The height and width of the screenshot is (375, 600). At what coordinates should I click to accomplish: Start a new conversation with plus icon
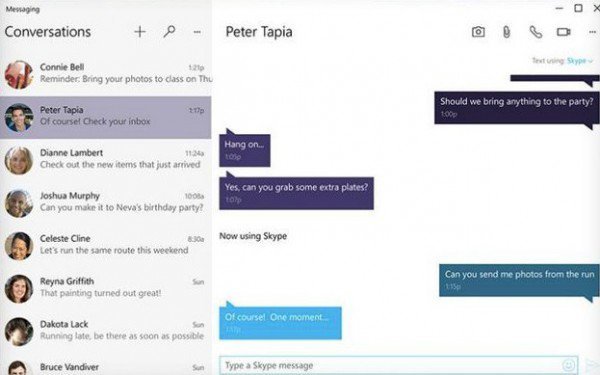140,32
